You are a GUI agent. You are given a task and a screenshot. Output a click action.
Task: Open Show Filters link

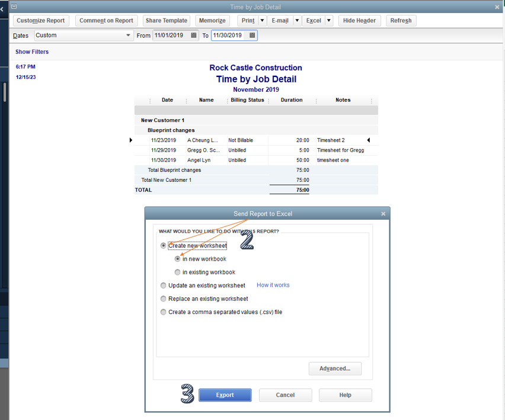32,52
